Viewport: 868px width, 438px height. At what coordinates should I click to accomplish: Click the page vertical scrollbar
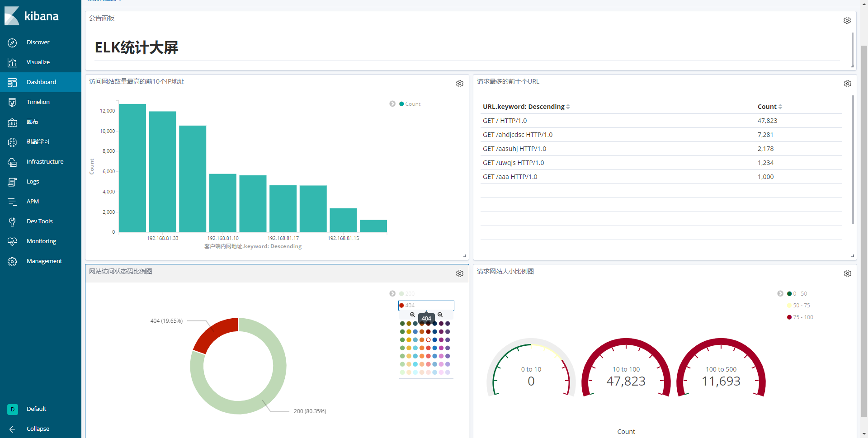864,231
